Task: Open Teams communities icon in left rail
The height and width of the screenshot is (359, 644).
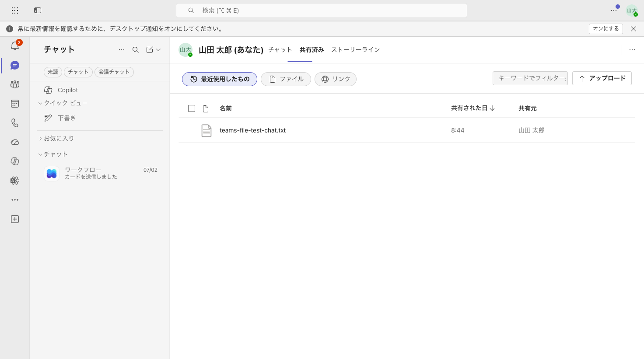Action: [15, 84]
